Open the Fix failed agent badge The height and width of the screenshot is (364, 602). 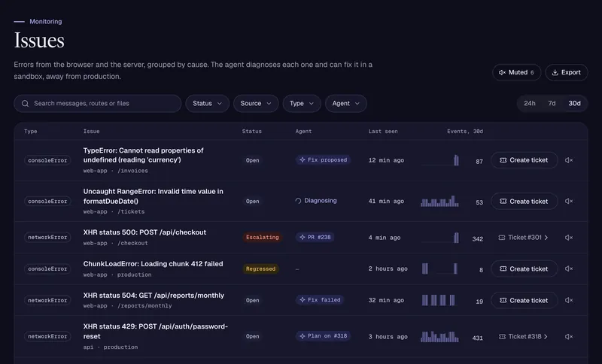click(x=319, y=300)
